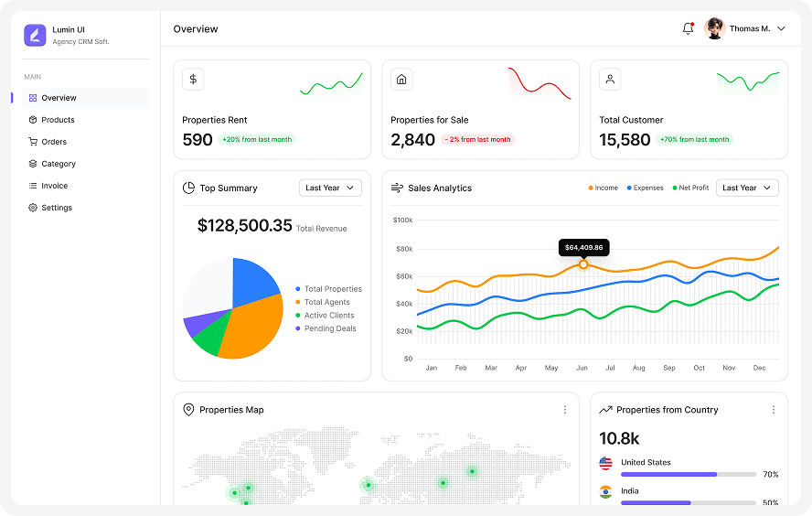This screenshot has width=812, height=516.
Task: Click the notification bell icon
Action: [x=688, y=29]
